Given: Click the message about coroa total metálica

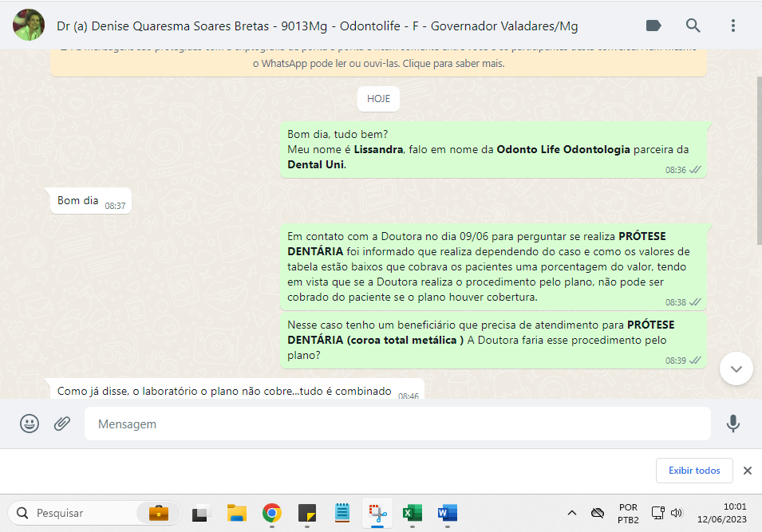Looking at the screenshot, I should pos(493,340).
